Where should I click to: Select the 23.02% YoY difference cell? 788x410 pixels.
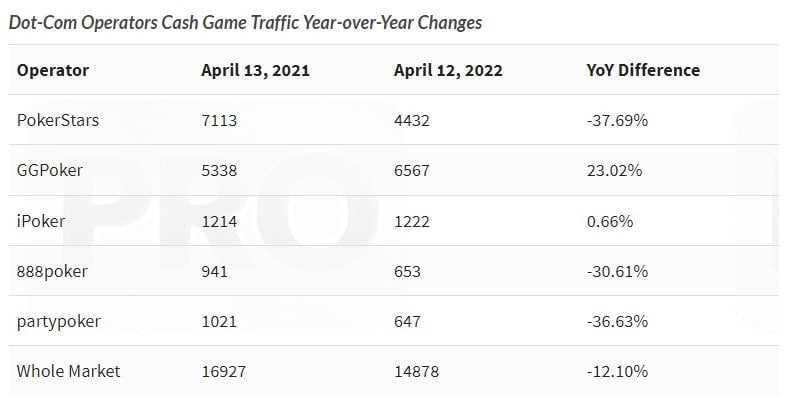click(x=614, y=170)
